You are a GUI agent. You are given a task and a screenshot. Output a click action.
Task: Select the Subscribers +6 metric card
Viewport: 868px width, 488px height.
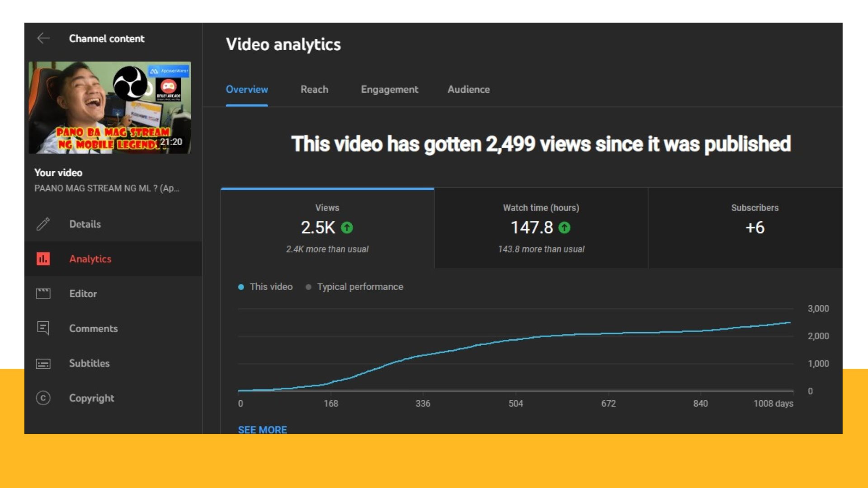coord(754,228)
